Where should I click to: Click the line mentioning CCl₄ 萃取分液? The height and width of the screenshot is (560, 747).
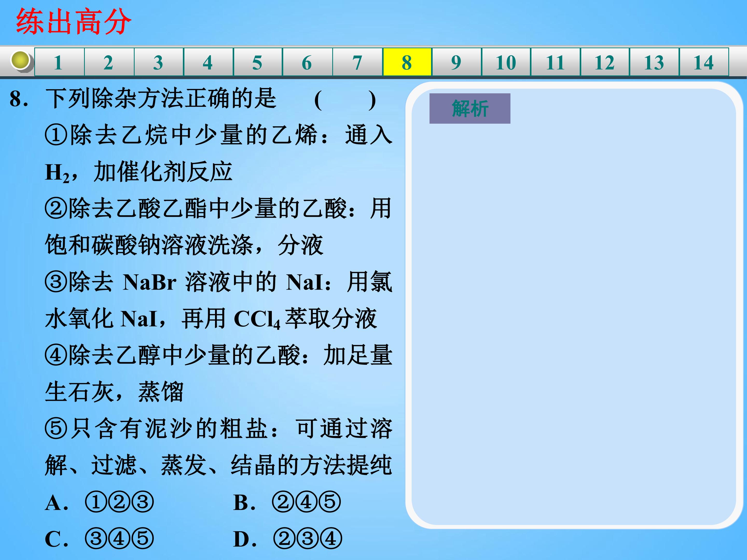(211, 319)
